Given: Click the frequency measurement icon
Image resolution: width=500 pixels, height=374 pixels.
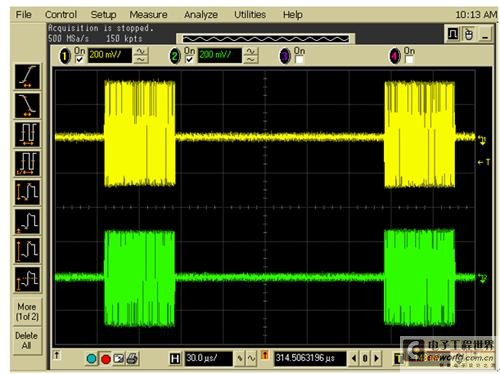Looking at the screenshot, I should pyautogui.click(x=27, y=163).
